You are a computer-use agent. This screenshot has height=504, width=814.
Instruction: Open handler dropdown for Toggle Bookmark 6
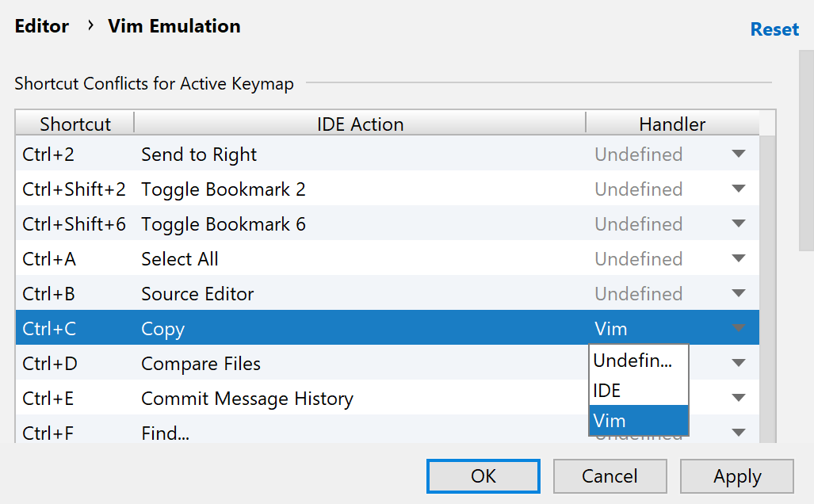pos(739,224)
